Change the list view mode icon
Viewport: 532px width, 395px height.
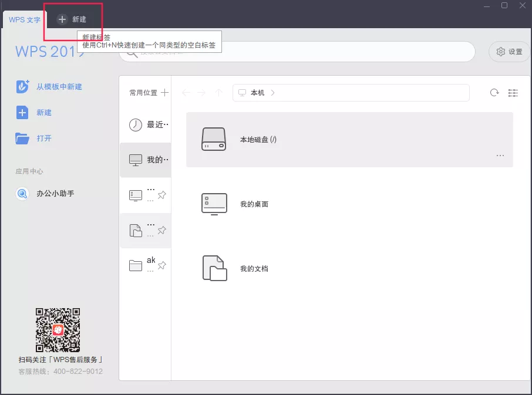[513, 93]
